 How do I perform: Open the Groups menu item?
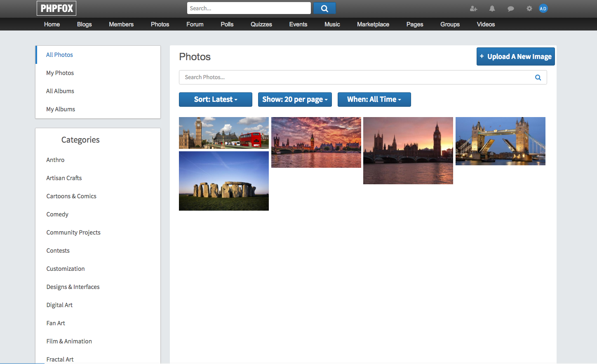[x=450, y=24]
